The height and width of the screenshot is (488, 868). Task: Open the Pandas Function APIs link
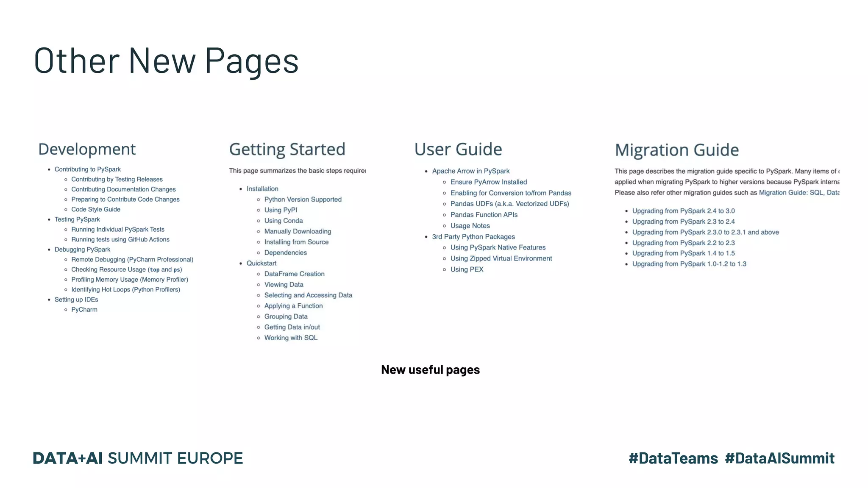tap(484, 215)
